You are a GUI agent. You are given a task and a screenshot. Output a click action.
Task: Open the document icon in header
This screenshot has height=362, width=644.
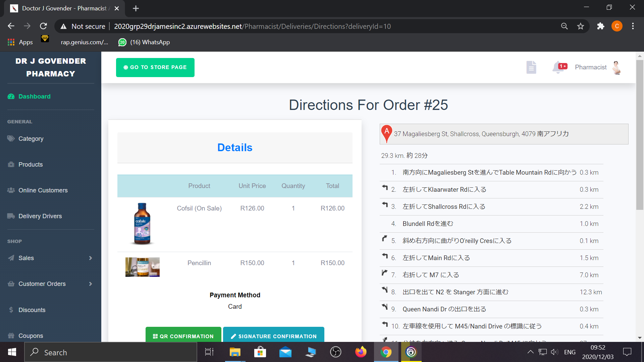point(531,67)
